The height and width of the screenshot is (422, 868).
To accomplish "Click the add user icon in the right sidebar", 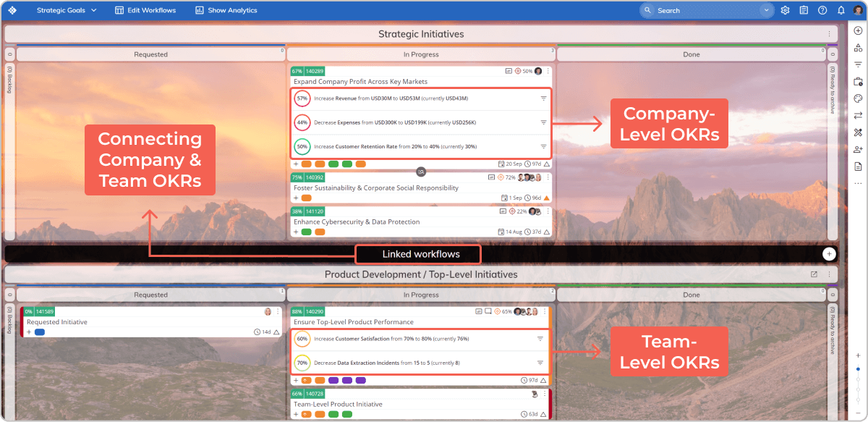I will pyautogui.click(x=858, y=149).
